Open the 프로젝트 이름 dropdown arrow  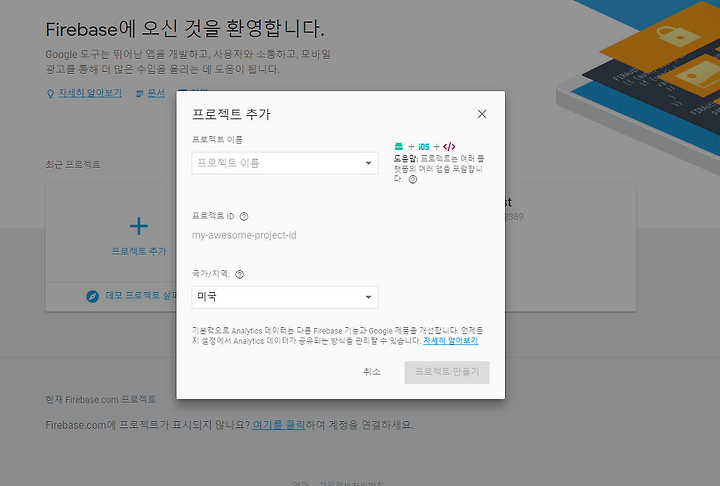click(x=368, y=163)
